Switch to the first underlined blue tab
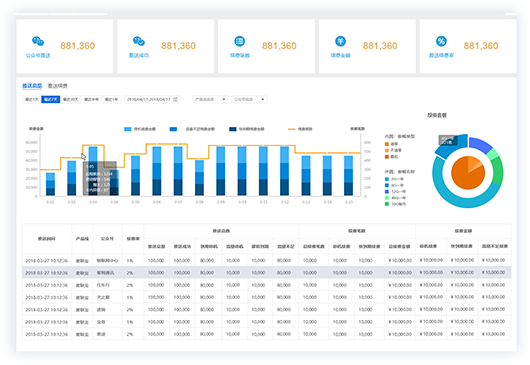The image size is (530, 365). pyautogui.click(x=32, y=86)
